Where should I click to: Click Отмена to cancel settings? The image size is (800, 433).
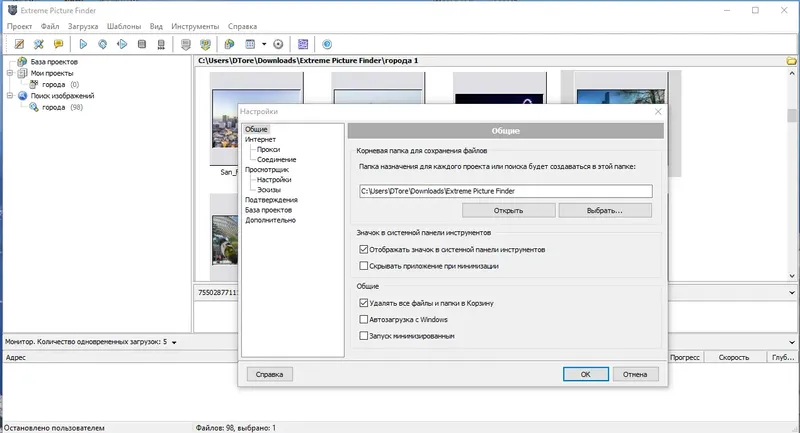635,374
